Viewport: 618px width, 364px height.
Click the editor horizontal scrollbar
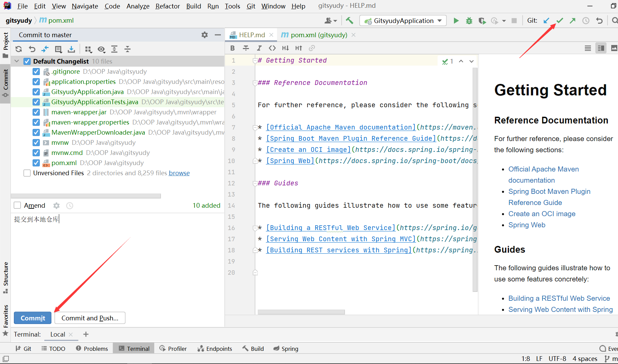[x=301, y=312]
